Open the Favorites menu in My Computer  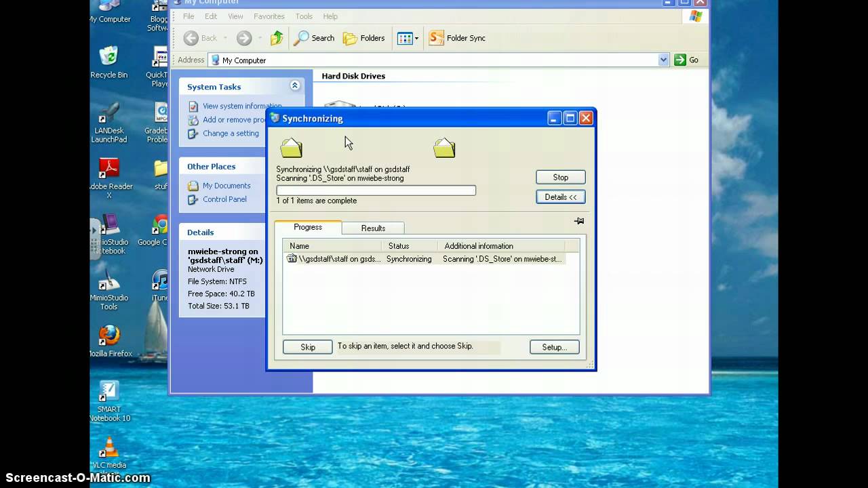[x=269, y=16]
